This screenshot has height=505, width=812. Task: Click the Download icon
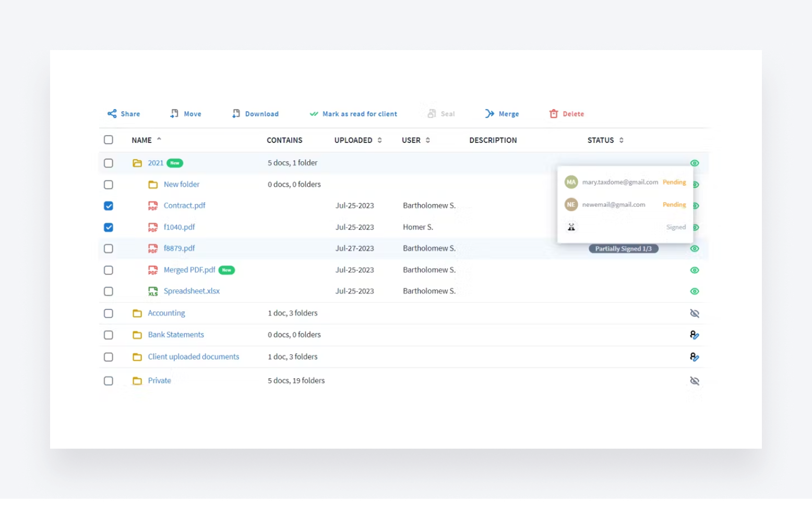coord(236,114)
